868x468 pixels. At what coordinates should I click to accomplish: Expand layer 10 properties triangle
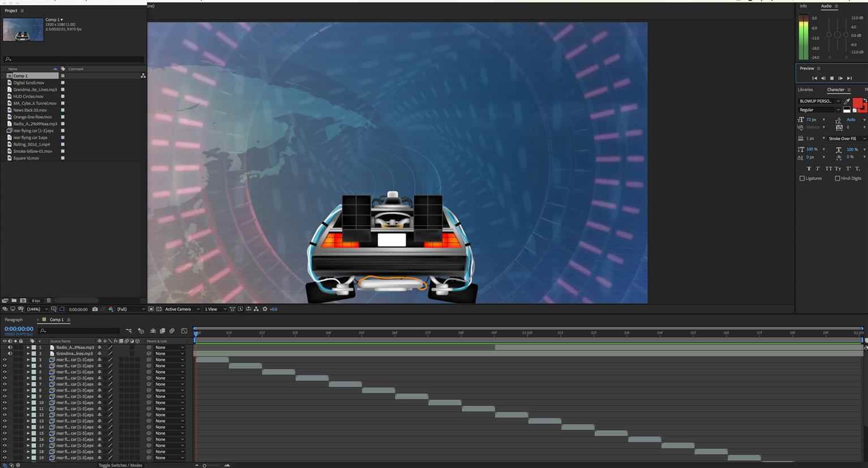(x=28, y=402)
